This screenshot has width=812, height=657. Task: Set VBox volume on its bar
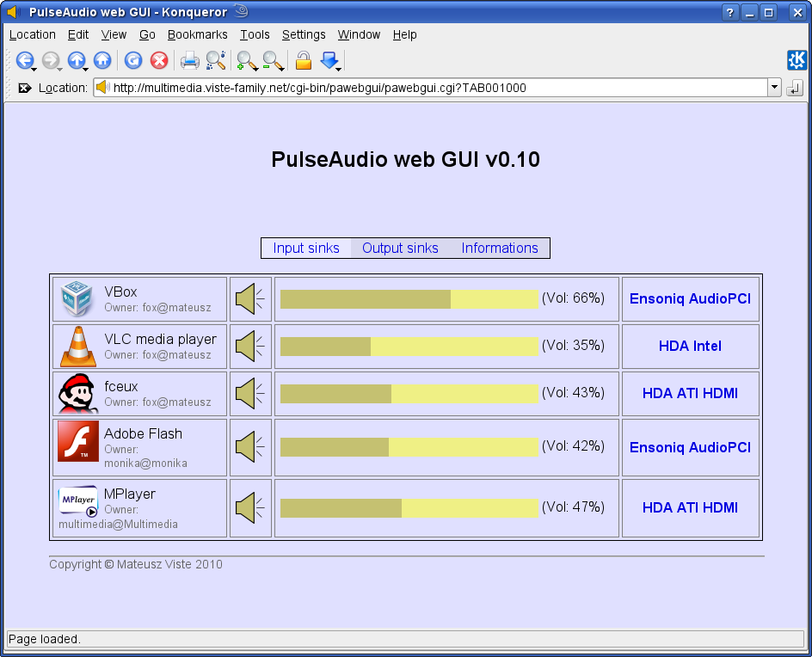tap(409, 299)
